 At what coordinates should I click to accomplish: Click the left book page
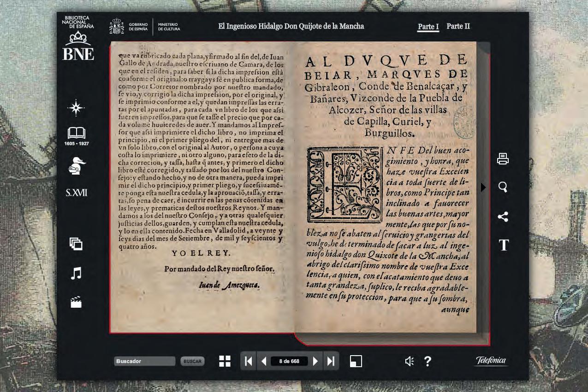(x=202, y=187)
